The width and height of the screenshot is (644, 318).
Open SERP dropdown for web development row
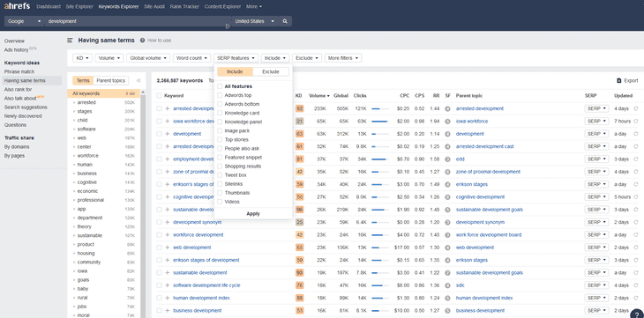596,248
